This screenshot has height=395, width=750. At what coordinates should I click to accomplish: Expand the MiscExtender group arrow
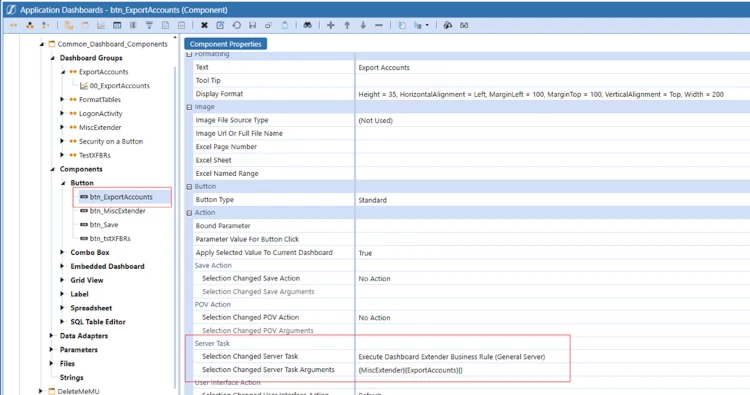tap(62, 127)
